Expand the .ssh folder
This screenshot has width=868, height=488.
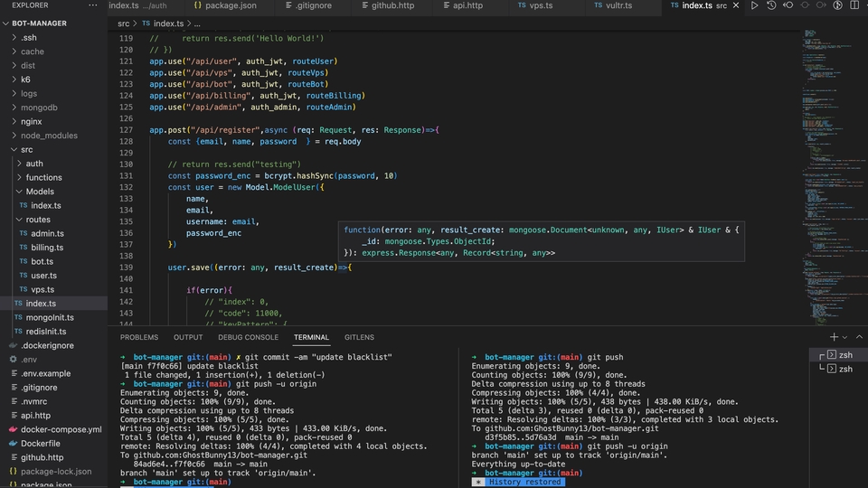pos(14,38)
